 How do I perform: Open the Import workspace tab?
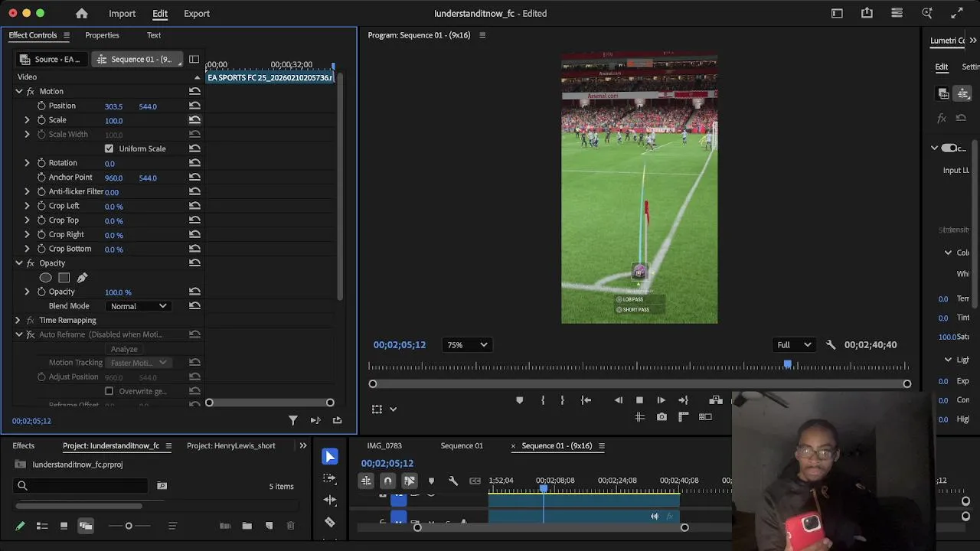point(122,13)
